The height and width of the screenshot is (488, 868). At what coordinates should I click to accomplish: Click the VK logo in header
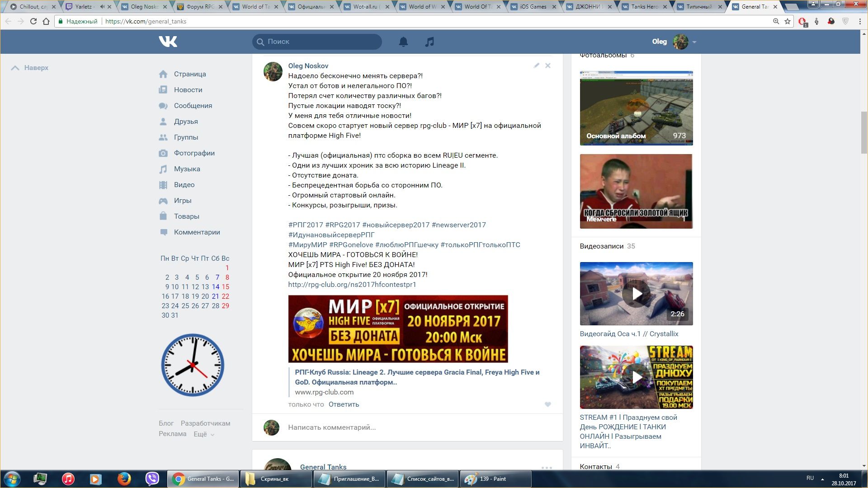(x=168, y=42)
